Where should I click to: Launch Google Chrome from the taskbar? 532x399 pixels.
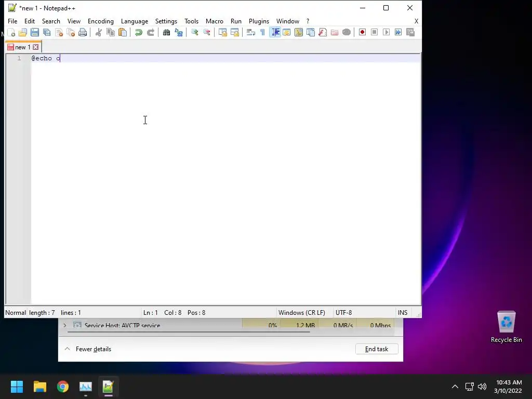63,387
